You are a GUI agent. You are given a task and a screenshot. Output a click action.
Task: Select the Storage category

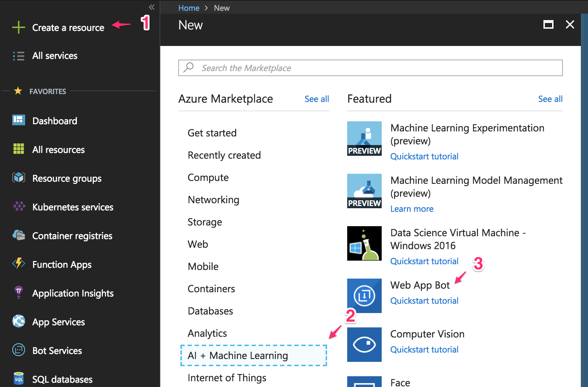[x=205, y=222]
